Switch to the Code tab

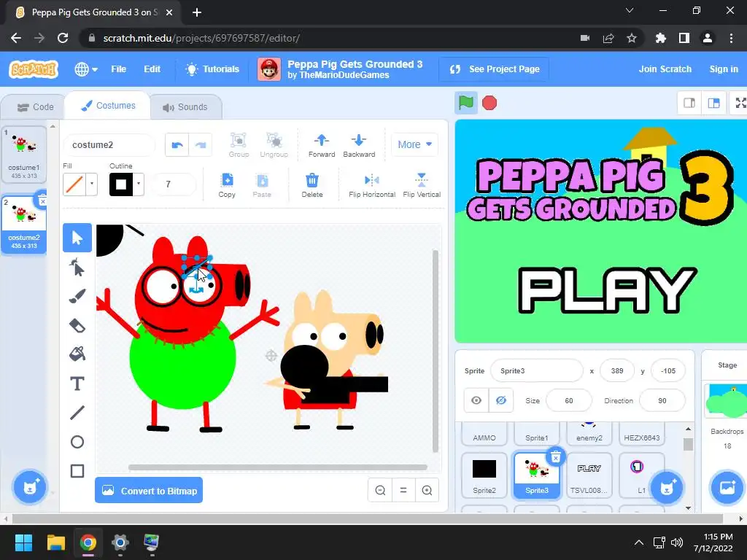pyautogui.click(x=35, y=107)
